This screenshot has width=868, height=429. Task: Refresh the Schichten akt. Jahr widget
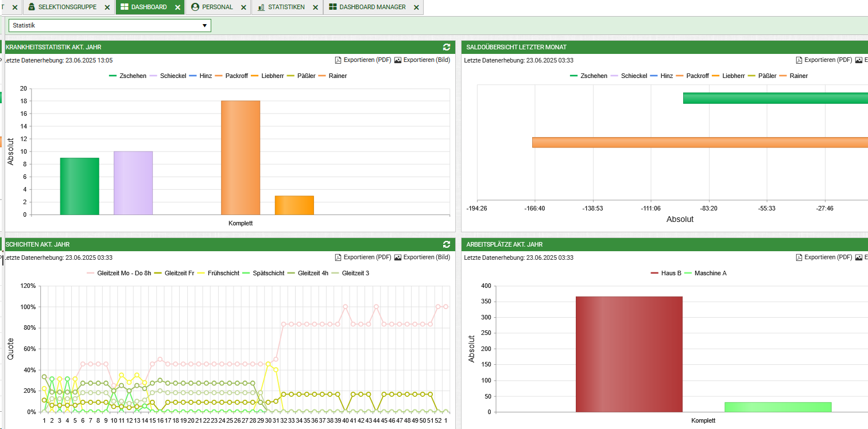447,244
